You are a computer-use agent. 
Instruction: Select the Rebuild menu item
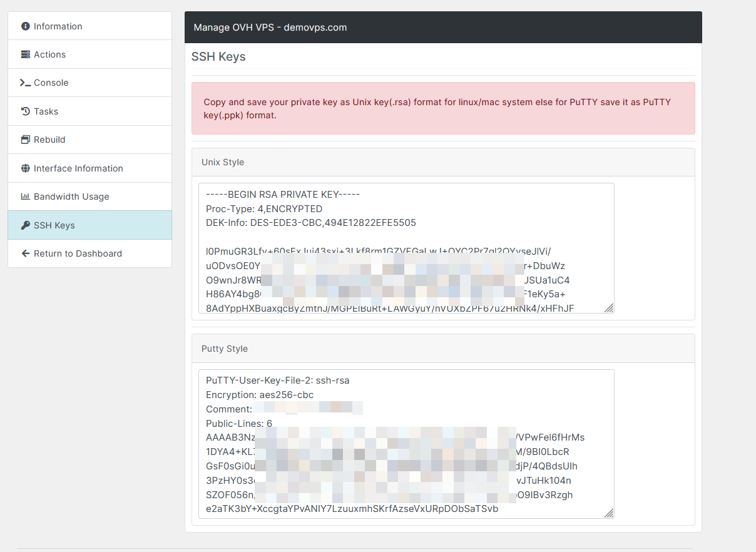click(x=89, y=140)
